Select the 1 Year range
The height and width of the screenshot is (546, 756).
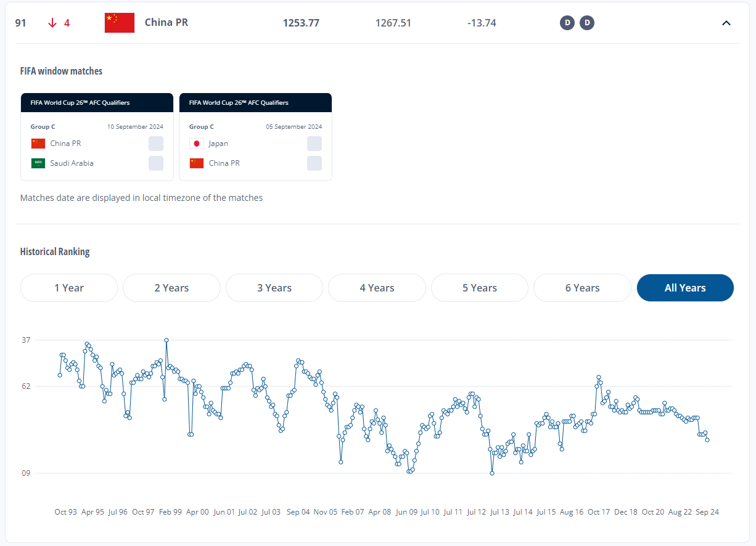pyautogui.click(x=69, y=288)
